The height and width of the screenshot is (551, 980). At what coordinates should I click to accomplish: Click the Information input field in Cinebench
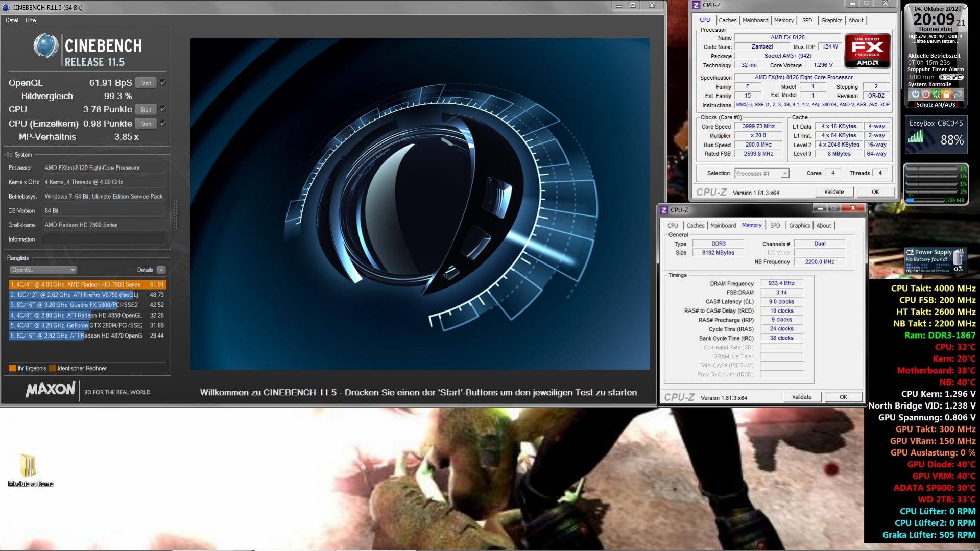coord(104,239)
